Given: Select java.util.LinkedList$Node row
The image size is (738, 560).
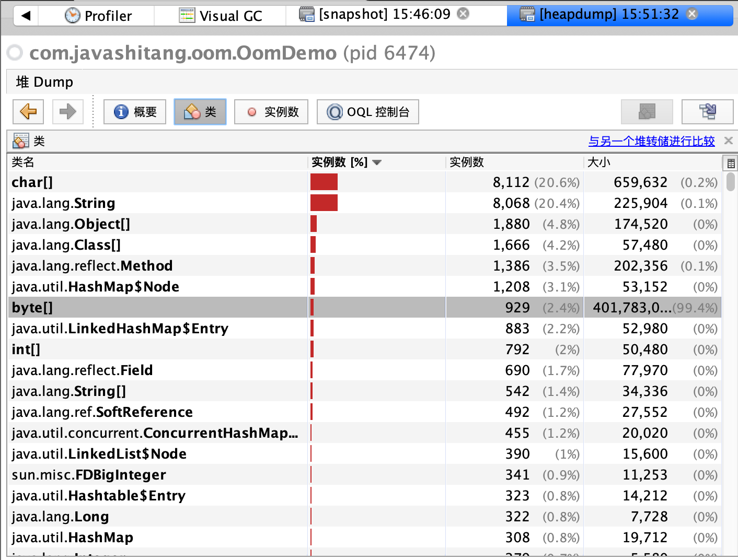Looking at the screenshot, I should point(365,453).
